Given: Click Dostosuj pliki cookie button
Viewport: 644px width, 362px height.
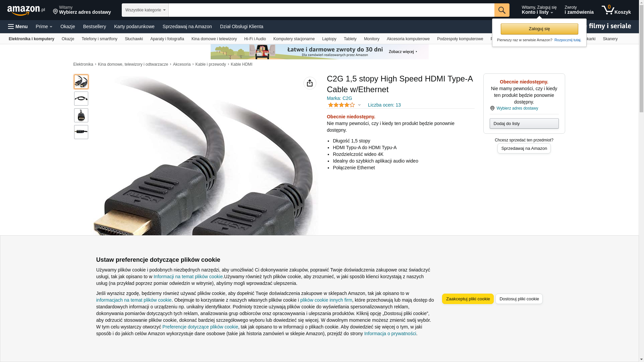Looking at the screenshot, I should 519,299.
